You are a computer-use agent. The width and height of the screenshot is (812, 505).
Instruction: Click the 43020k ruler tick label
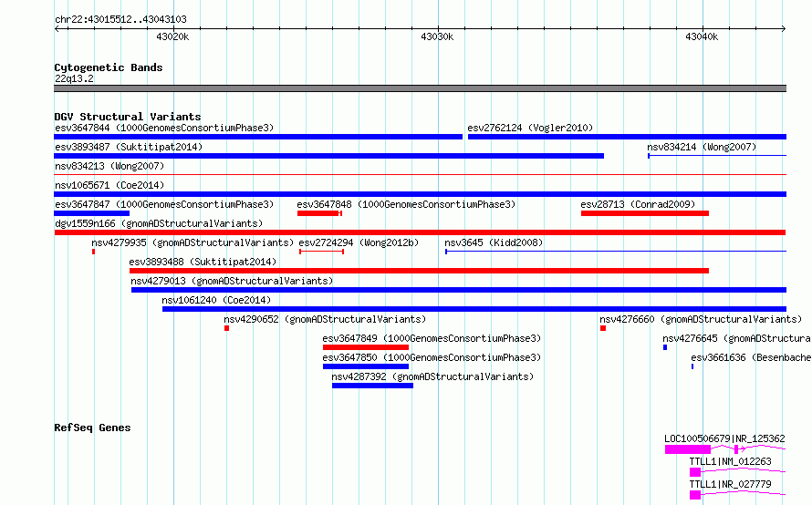click(172, 36)
